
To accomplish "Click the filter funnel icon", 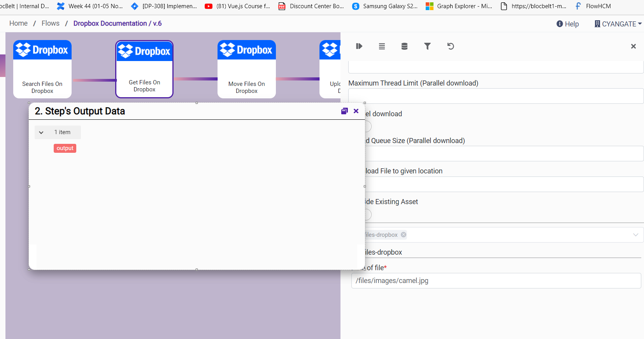I will 427,46.
